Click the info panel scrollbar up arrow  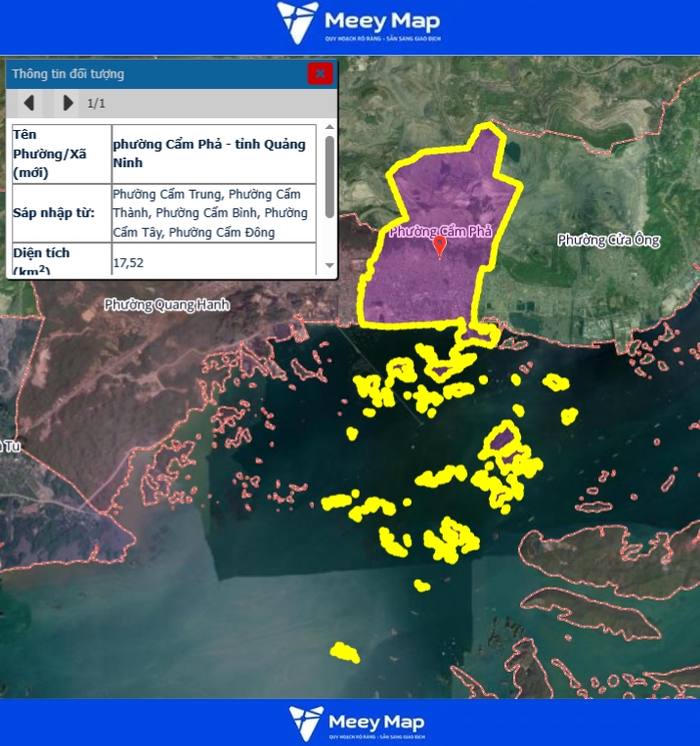click(x=329, y=128)
